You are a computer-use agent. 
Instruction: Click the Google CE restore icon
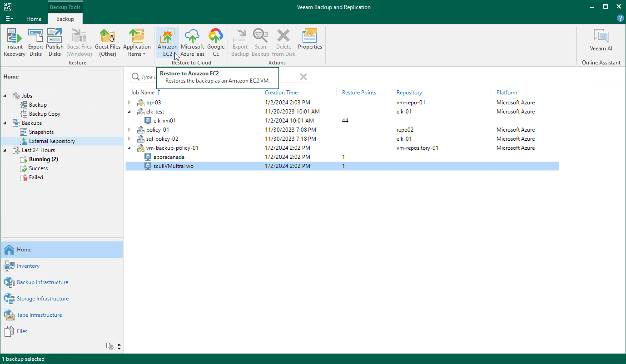216,43
